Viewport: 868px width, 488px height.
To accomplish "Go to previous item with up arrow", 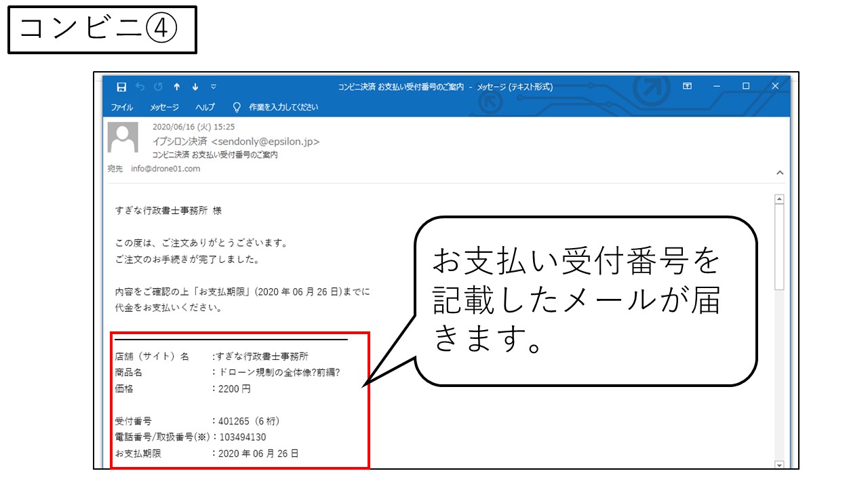I will point(177,87).
